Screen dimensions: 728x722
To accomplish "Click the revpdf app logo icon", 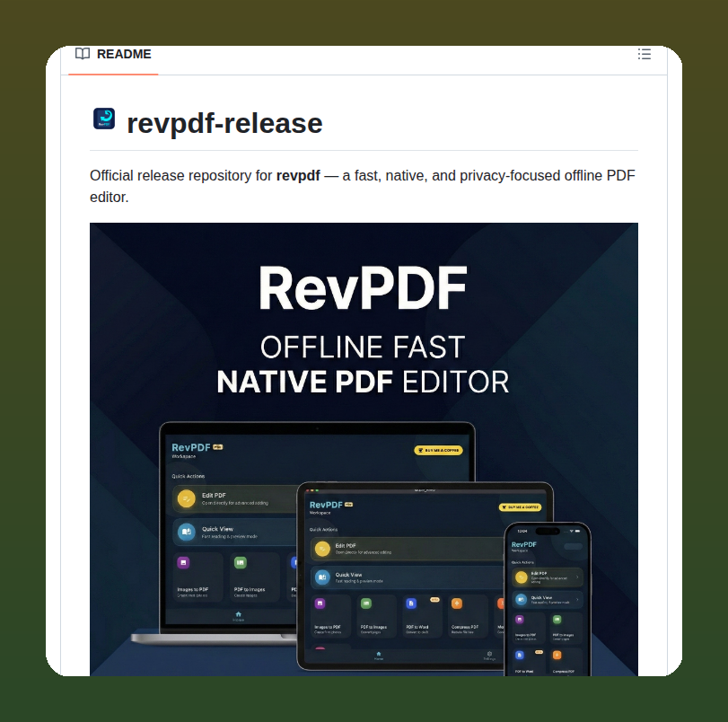I will pyautogui.click(x=104, y=119).
